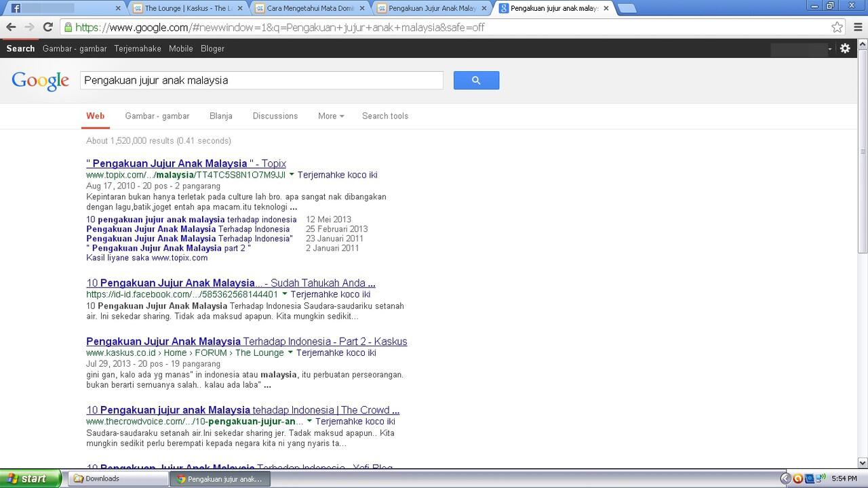Click the Google search input field
Screen dimensions: 868x488
point(262,80)
